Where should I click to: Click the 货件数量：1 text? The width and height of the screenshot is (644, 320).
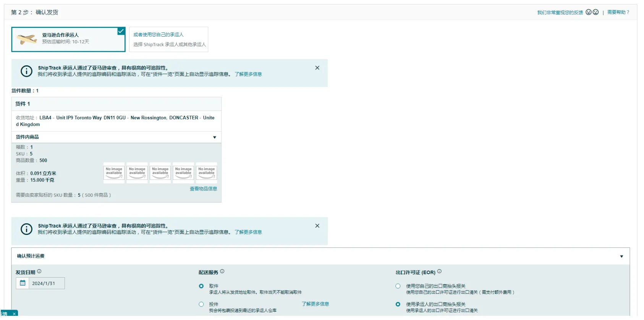[25, 91]
